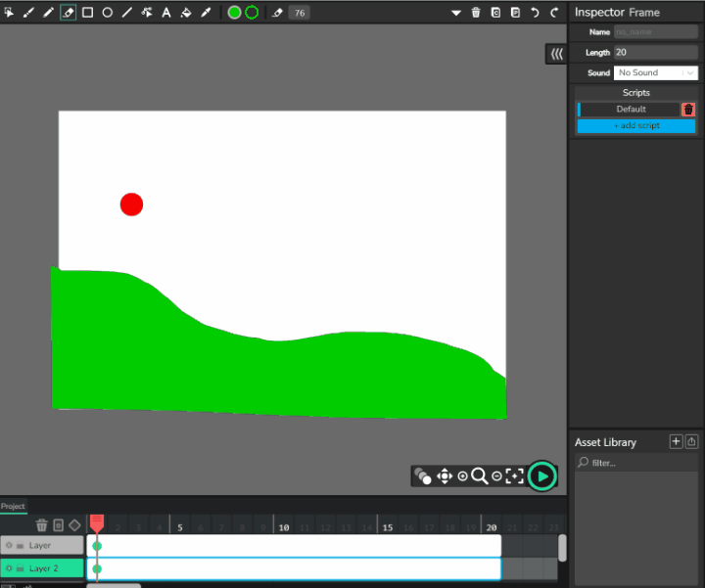705x588 pixels.
Task: Open the toolbar actions dropdown arrow
Action: (456, 13)
